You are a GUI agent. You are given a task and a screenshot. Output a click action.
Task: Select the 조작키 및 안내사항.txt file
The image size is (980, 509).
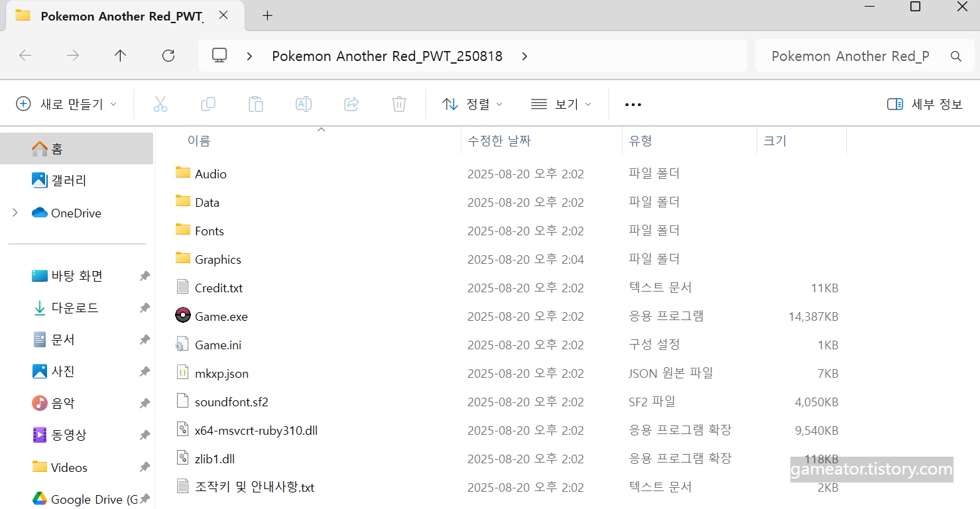pyautogui.click(x=255, y=488)
